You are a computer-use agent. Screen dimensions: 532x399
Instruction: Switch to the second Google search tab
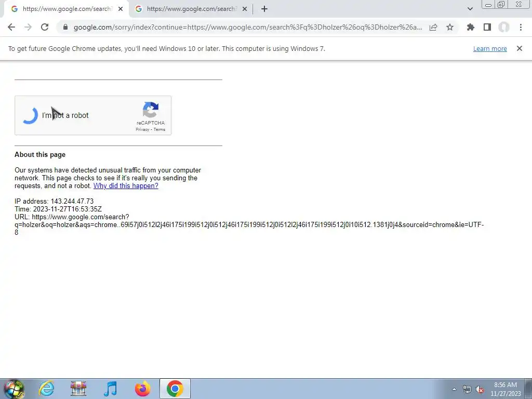click(191, 9)
